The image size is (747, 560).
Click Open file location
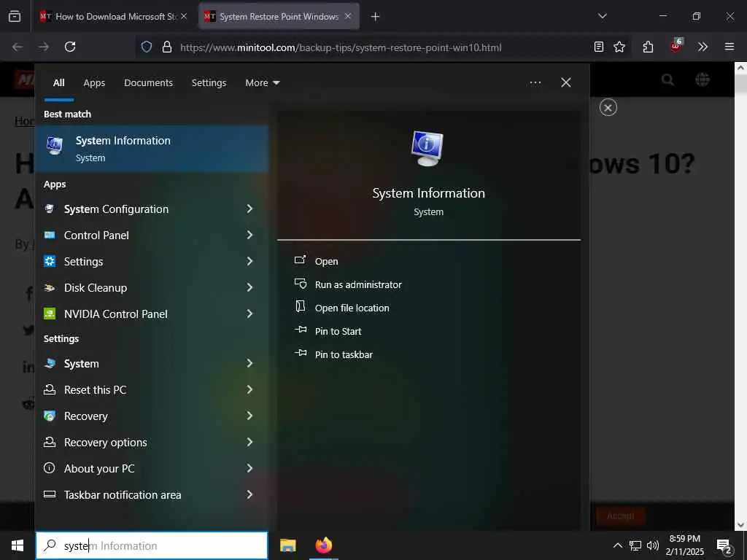pos(352,308)
